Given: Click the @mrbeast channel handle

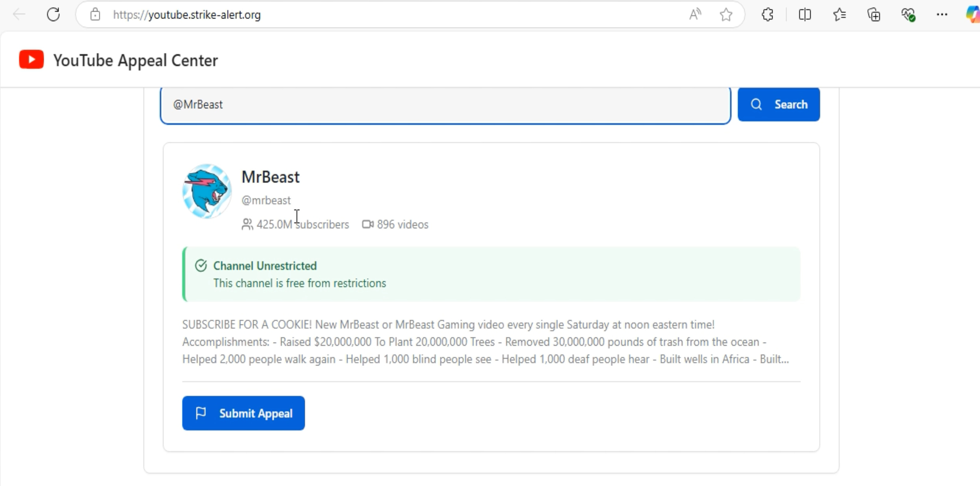Looking at the screenshot, I should coord(266,200).
